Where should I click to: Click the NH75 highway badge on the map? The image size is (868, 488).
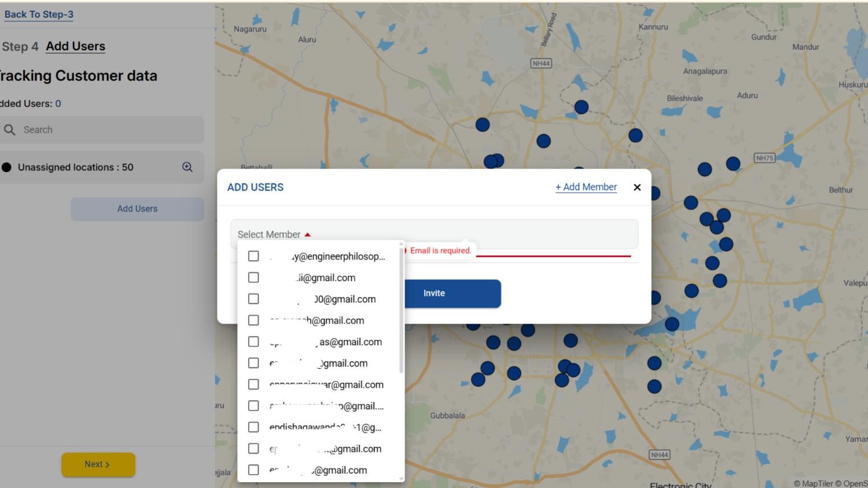click(x=764, y=158)
